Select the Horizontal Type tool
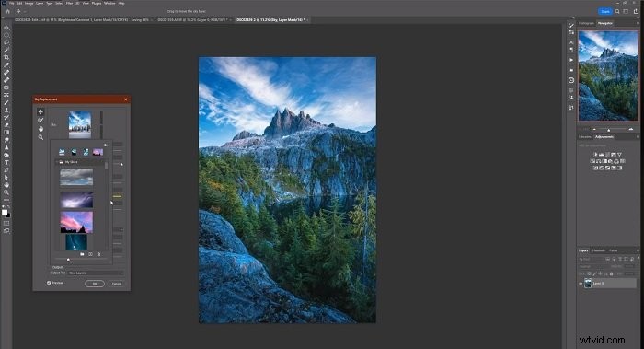The width and height of the screenshot is (644, 349). pyautogui.click(x=6, y=162)
